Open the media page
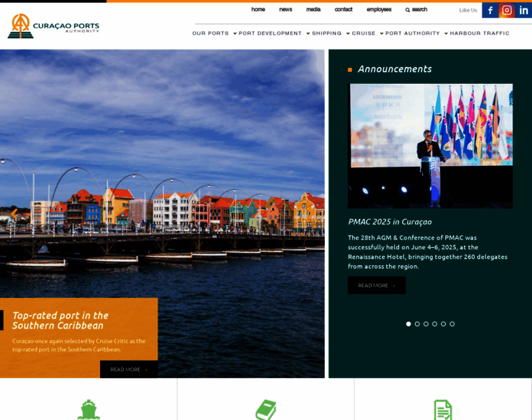 (314, 10)
